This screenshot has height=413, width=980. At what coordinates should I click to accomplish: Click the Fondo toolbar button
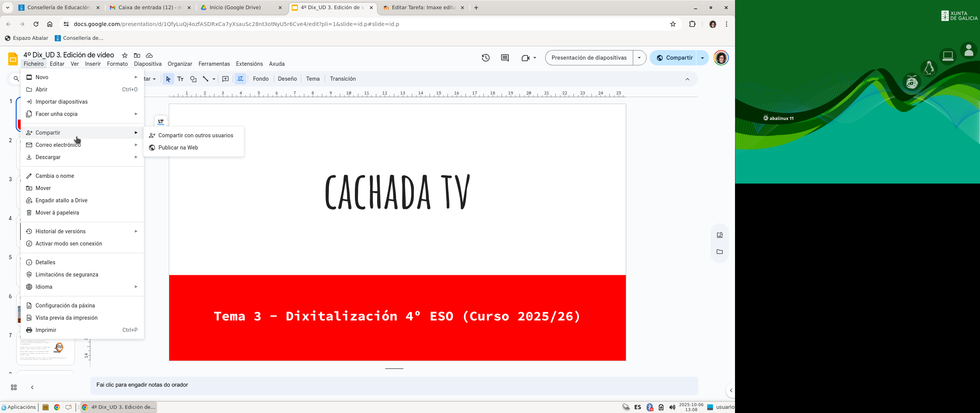tap(261, 79)
